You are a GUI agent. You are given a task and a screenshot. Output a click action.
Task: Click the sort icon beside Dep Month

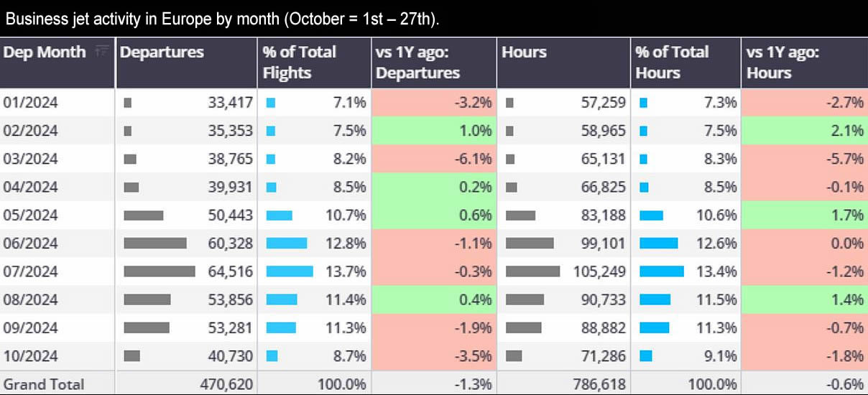pyautogui.click(x=102, y=50)
